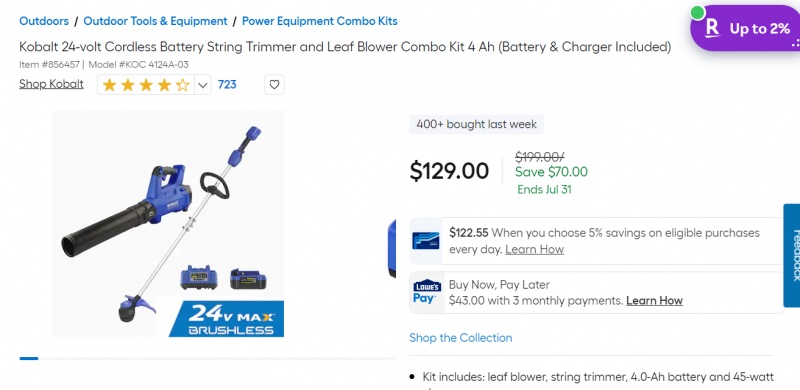Open the Rakuten cashback badge

pyautogui.click(x=745, y=29)
